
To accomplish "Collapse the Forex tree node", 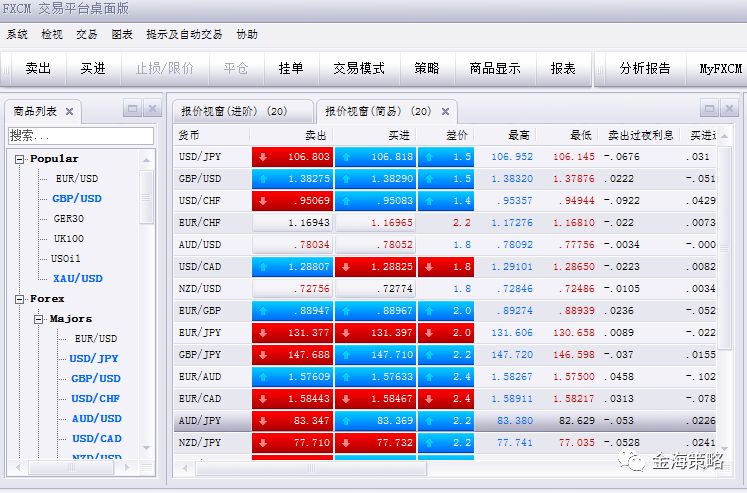I will click(x=20, y=299).
